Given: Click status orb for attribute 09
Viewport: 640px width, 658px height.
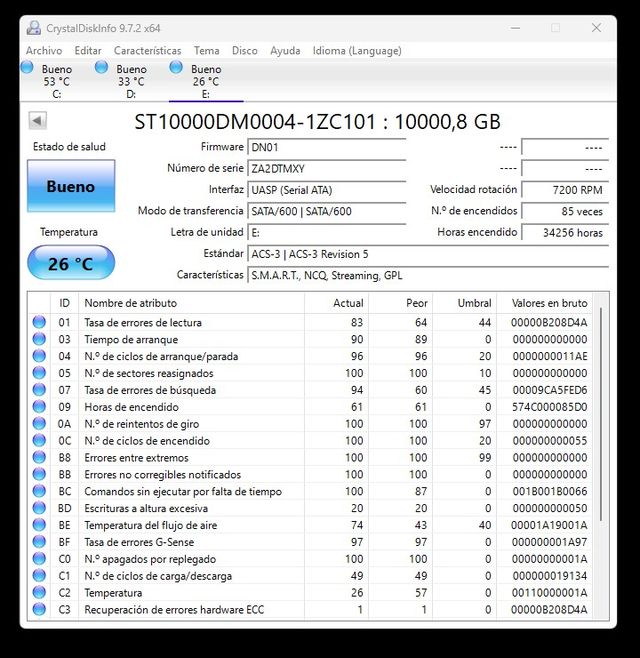Looking at the screenshot, I should tap(39, 406).
